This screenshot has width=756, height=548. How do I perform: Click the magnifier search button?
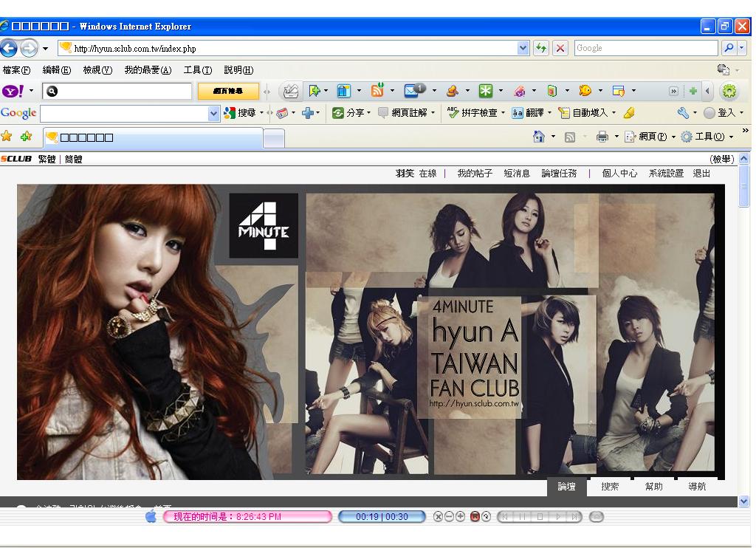point(729,48)
